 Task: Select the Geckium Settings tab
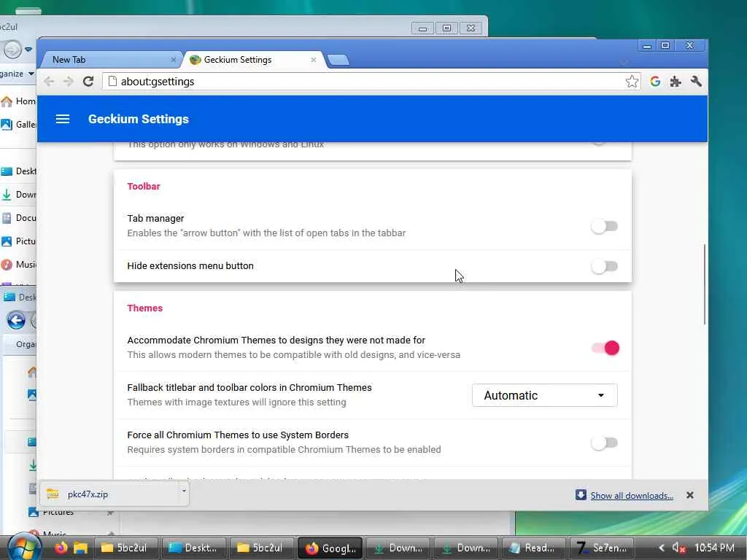point(253,60)
